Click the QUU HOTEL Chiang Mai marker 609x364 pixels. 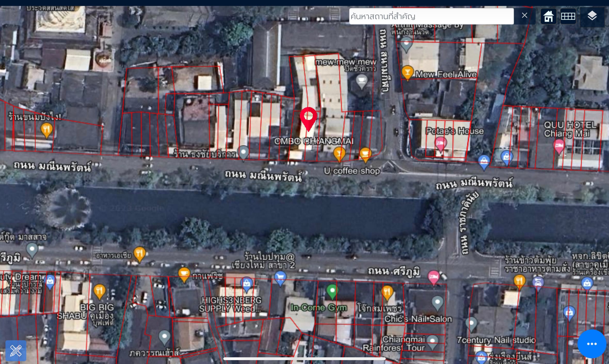click(559, 147)
